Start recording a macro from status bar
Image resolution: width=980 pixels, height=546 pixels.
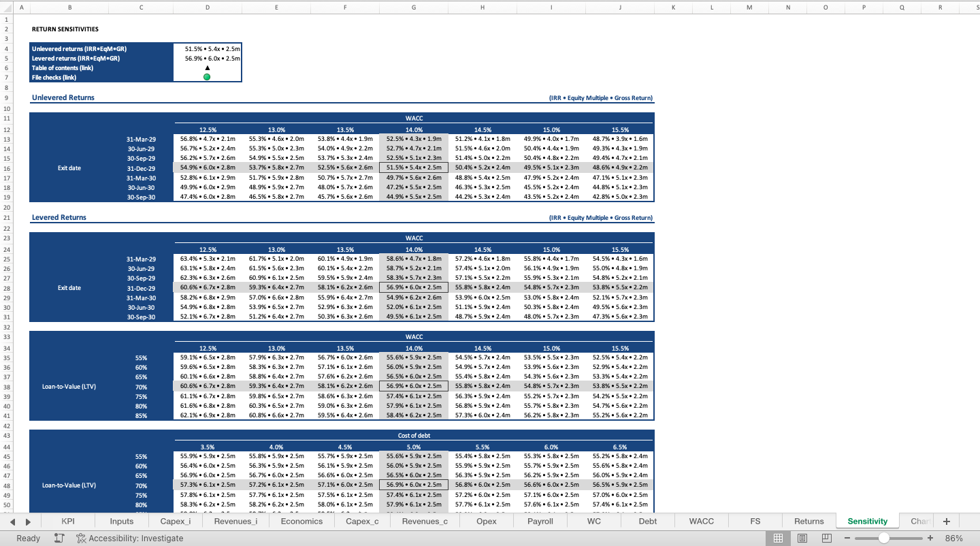[x=59, y=538]
